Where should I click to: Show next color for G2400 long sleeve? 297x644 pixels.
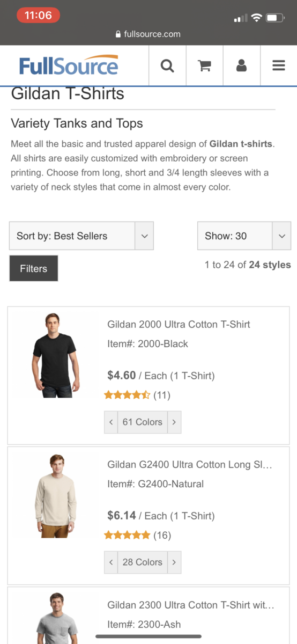(x=174, y=562)
